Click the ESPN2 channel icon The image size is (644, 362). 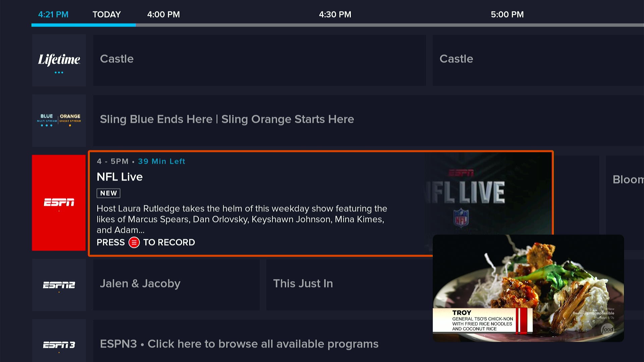(60, 284)
